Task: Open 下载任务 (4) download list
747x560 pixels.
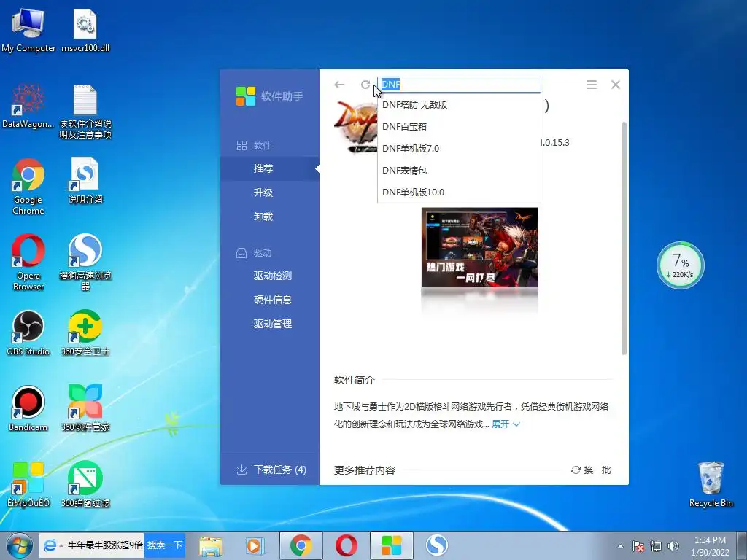Action: pyautogui.click(x=271, y=470)
